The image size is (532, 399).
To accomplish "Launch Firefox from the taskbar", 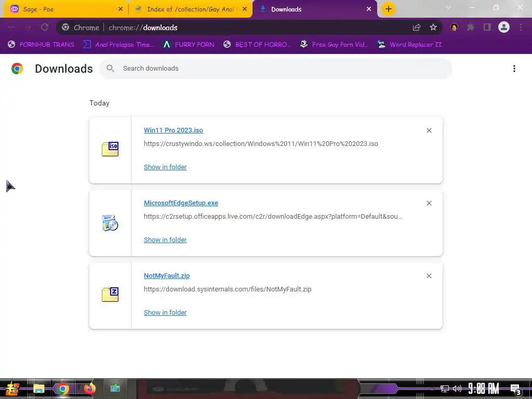I will point(89,389).
